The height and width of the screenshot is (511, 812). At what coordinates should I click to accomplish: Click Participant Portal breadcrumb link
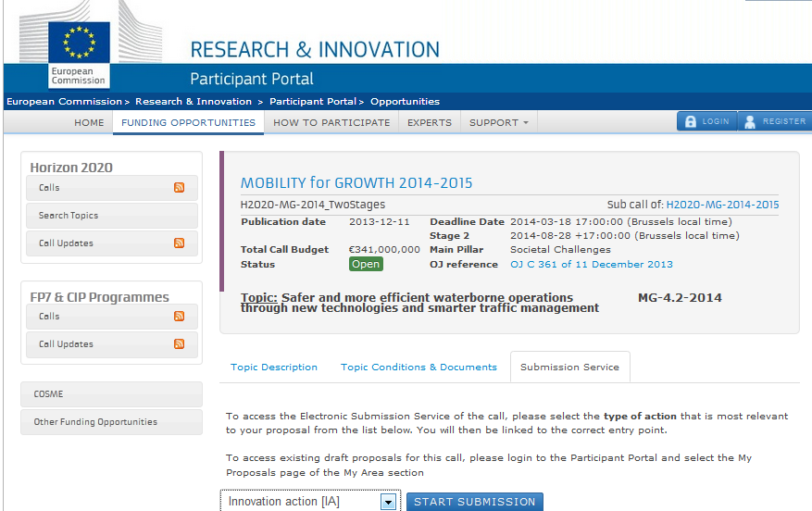tap(313, 102)
